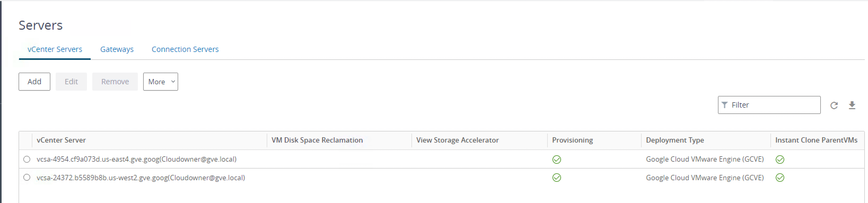This screenshot has height=203, width=868.
Task: Sort by Deployment Type column header
Action: pyautogui.click(x=674, y=140)
